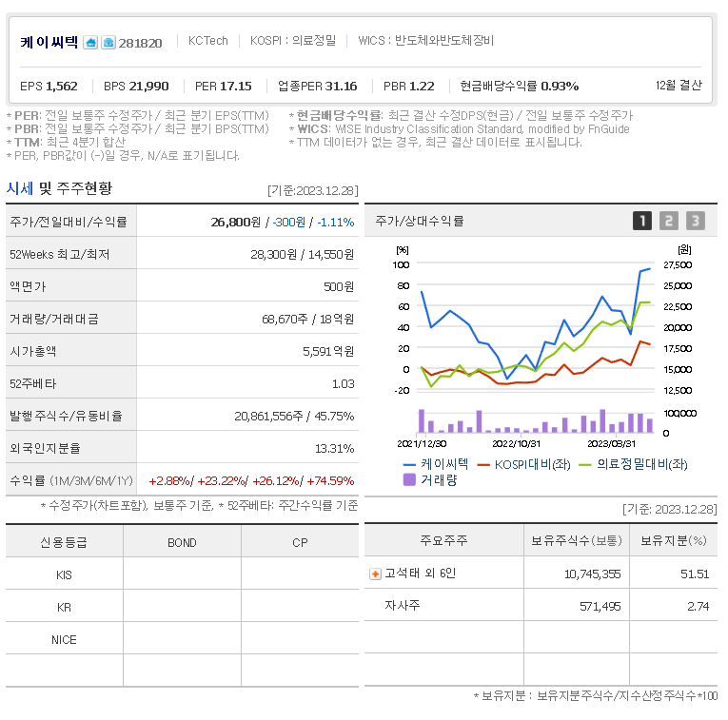Click the +2.88% 1M return
The width and height of the screenshot is (728, 720).
(169, 481)
